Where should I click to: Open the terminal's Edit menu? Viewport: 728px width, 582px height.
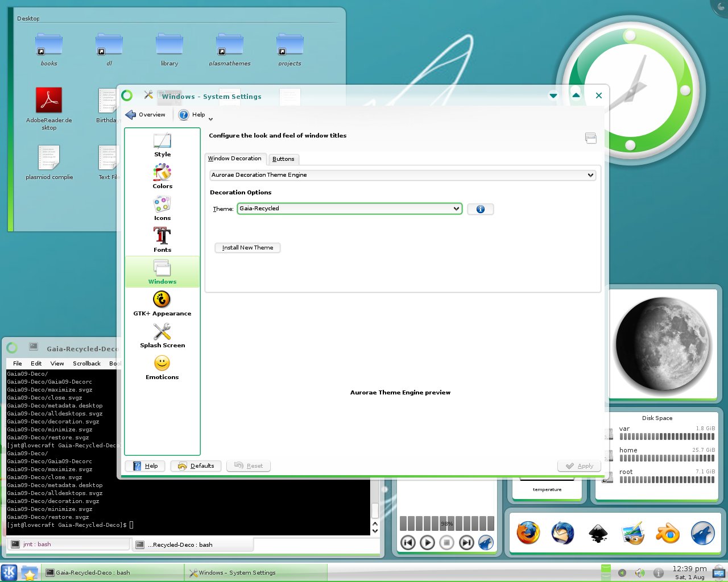[36, 363]
